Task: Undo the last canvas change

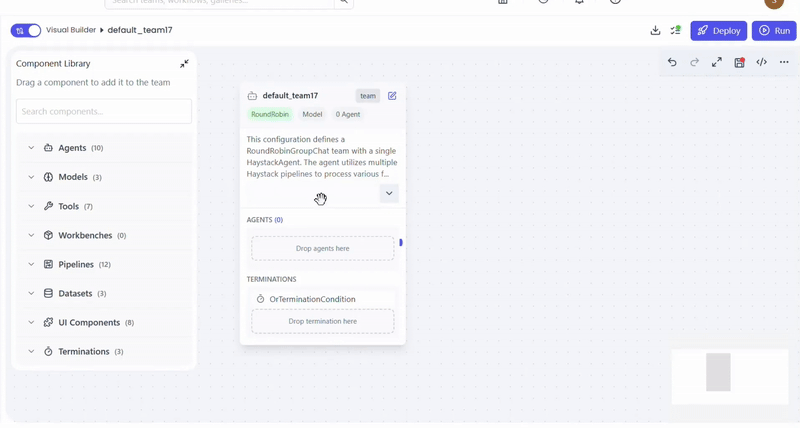Action: click(x=672, y=62)
